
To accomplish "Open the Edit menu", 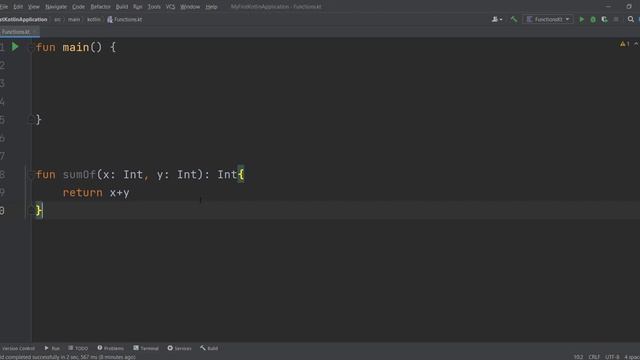I will coord(18,7).
